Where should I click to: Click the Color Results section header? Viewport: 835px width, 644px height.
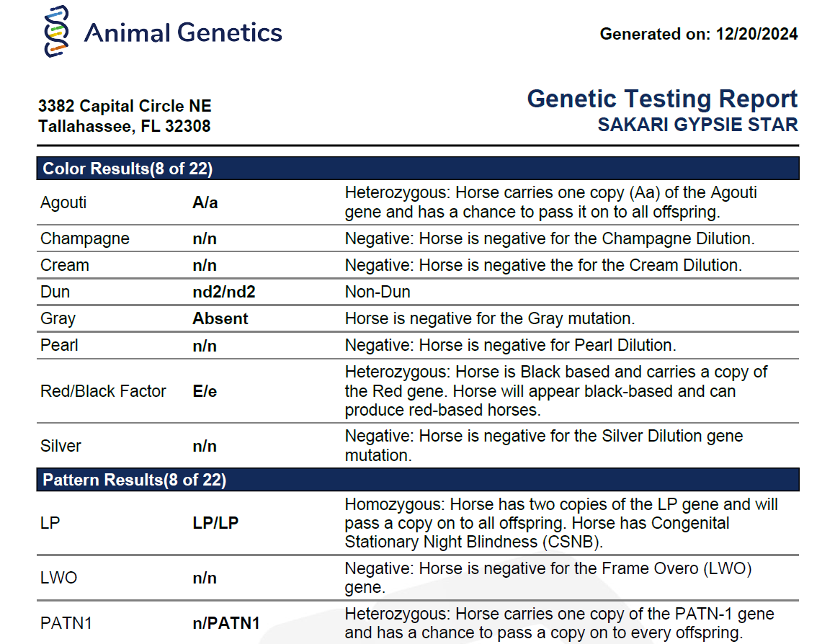pos(128,169)
